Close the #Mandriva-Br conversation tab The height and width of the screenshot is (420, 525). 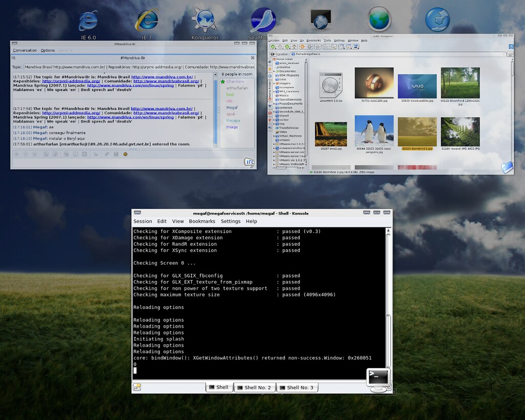(252, 58)
